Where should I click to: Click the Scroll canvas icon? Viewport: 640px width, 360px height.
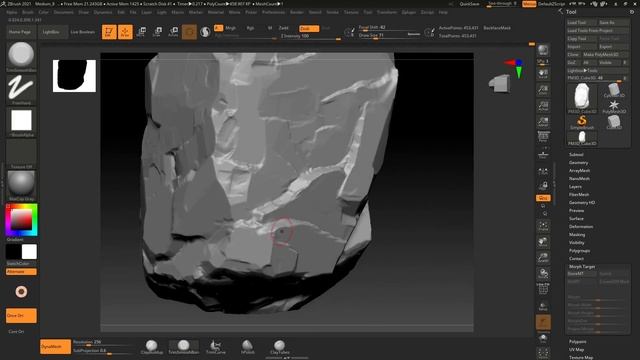coord(543,73)
